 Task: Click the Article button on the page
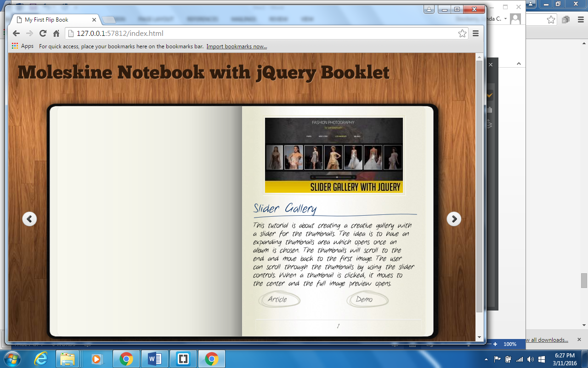(278, 299)
